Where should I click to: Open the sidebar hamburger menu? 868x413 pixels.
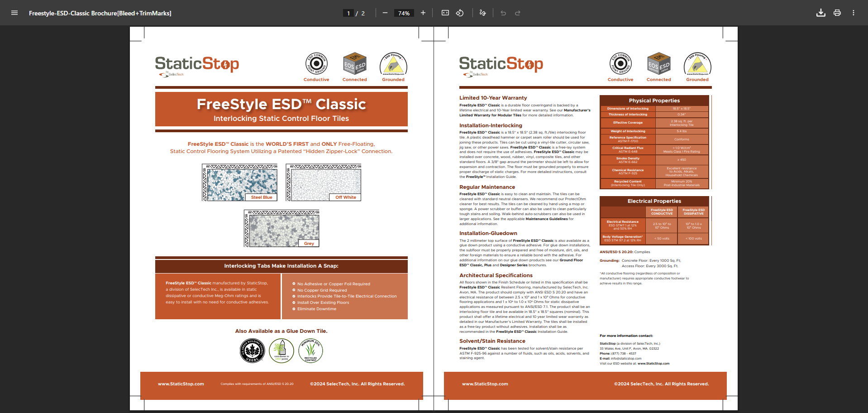(x=14, y=13)
